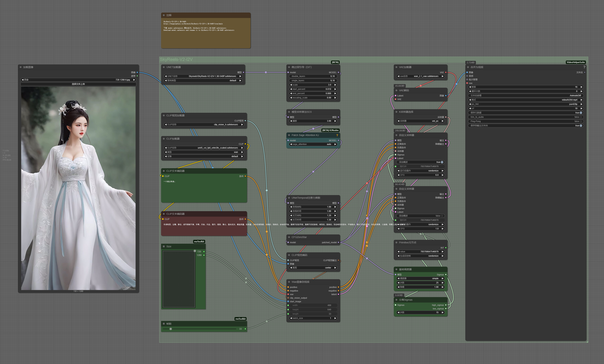Click the 文件名前缀 AnimateDiff field
Viewport: 604px width, 364px height.
tap(525, 96)
